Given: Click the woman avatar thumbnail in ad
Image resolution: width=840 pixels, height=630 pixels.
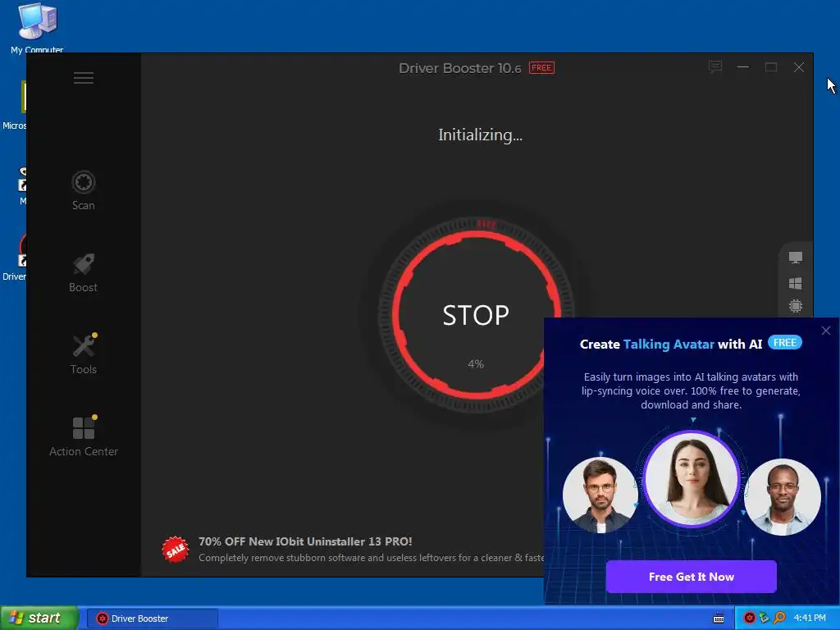Looking at the screenshot, I should click(691, 478).
